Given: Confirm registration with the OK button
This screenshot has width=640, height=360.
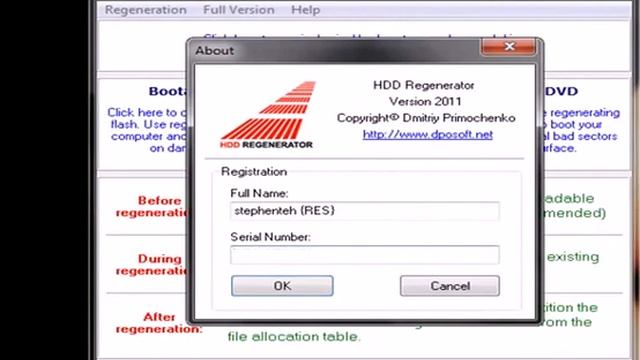Looking at the screenshot, I should (282, 286).
